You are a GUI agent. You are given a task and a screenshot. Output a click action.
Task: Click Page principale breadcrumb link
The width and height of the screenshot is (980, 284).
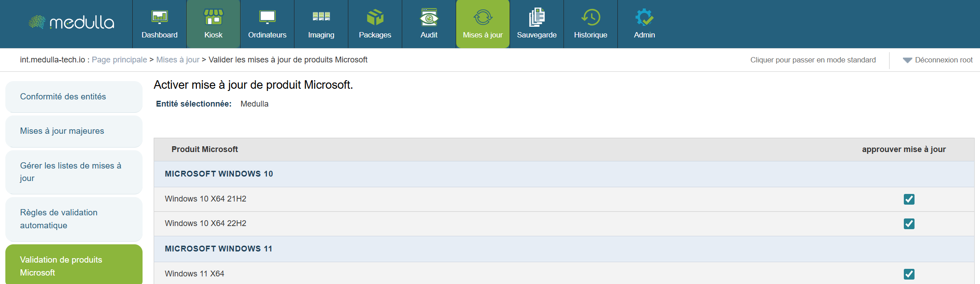pyautogui.click(x=119, y=60)
